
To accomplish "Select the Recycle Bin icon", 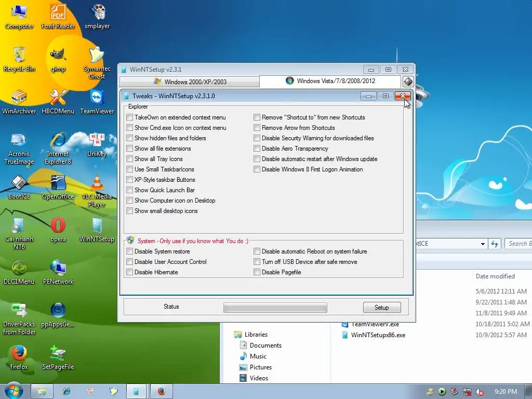I will click(x=19, y=59).
